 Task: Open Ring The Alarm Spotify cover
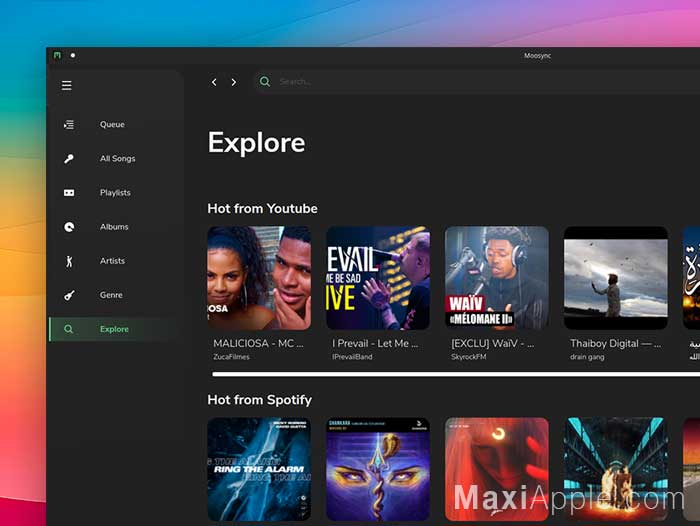click(259, 469)
